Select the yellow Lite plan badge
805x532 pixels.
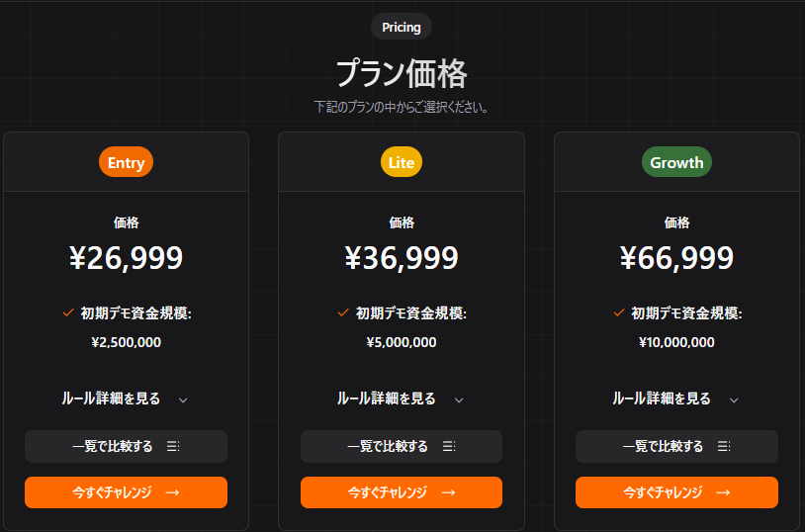tap(402, 162)
